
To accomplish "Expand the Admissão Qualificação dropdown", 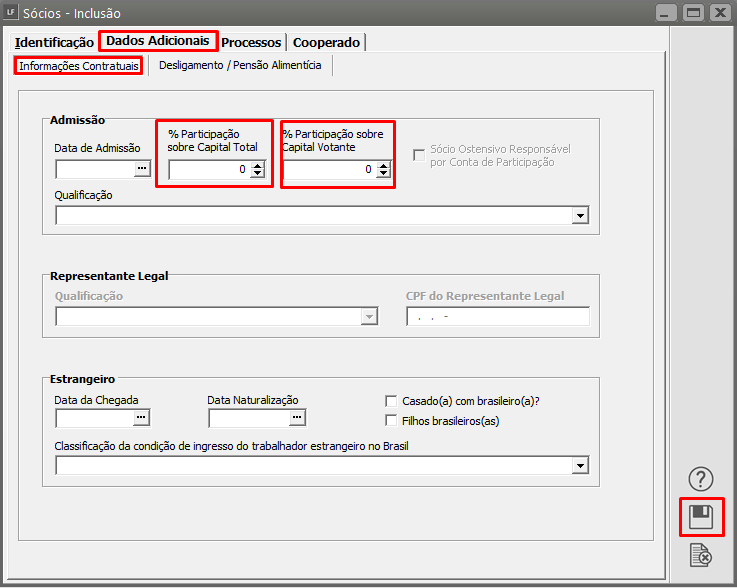I will (580, 216).
